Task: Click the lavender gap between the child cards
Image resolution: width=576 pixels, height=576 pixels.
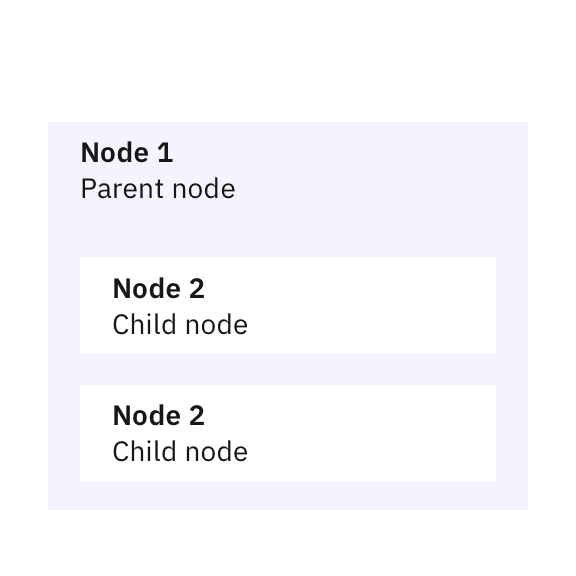Action: click(288, 369)
